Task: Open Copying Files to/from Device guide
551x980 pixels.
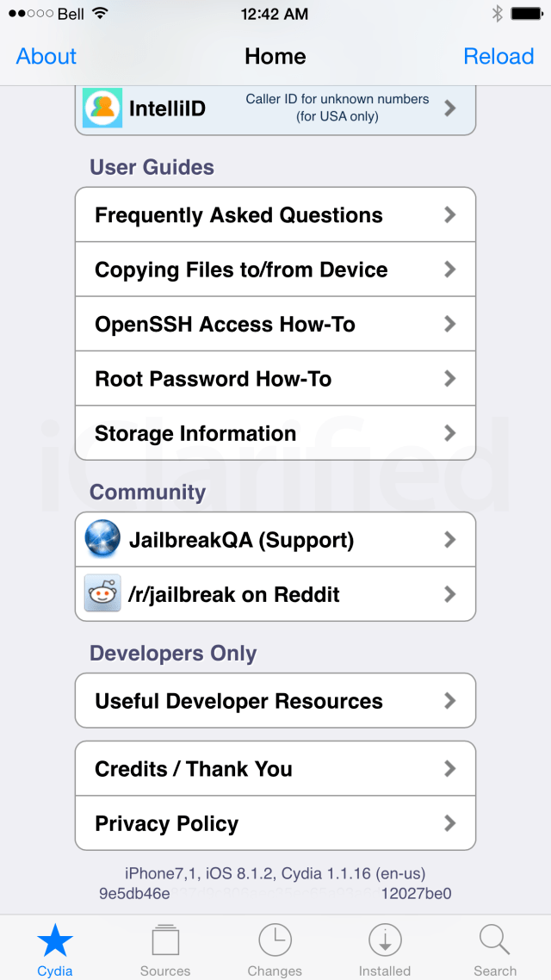Action: [x=241, y=270]
